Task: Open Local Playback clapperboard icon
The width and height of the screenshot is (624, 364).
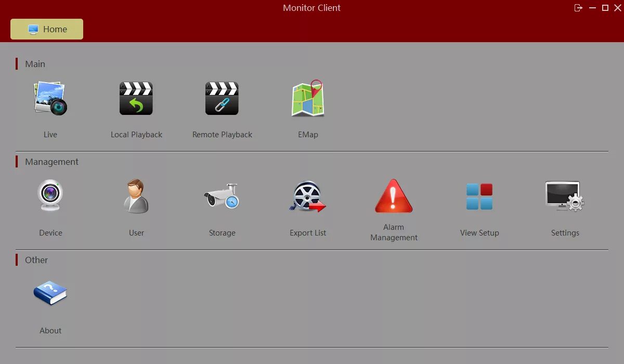Action: 136,98
